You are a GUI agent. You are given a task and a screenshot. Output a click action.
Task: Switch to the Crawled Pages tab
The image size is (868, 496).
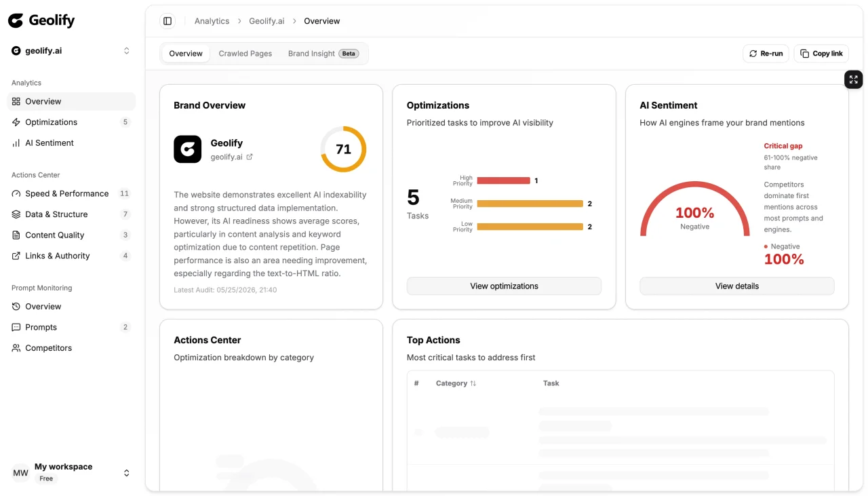point(245,54)
